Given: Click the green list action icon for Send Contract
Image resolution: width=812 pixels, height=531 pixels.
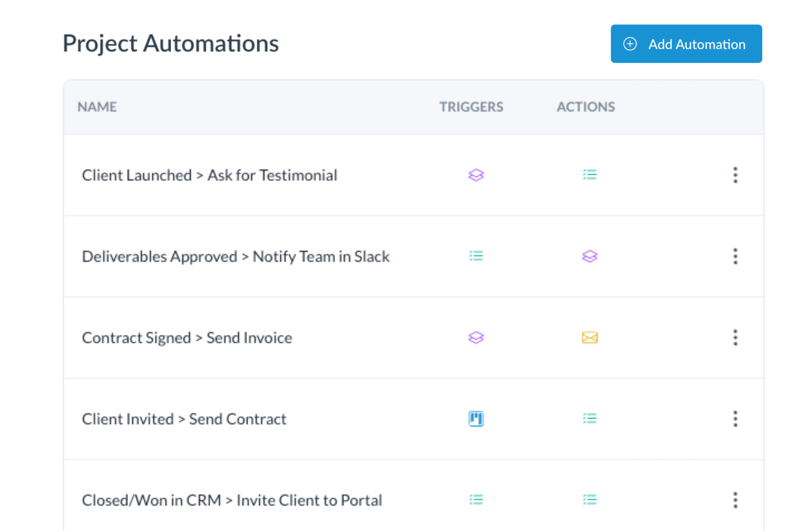Looking at the screenshot, I should click(x=589, y=418).
